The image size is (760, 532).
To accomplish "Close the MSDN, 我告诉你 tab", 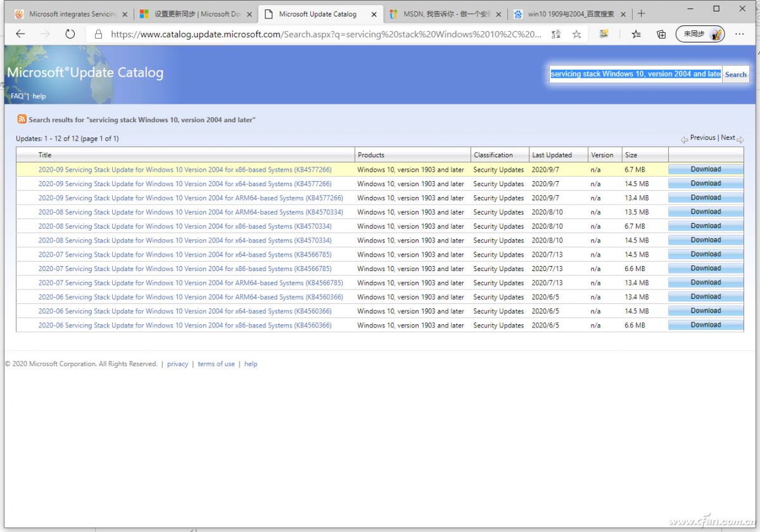I will point(498,14).
